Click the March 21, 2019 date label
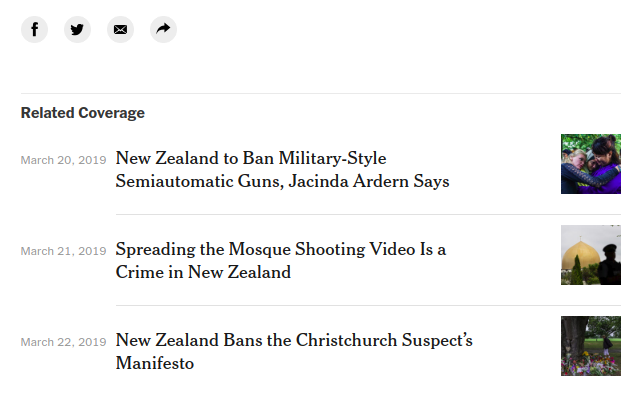The image size is (643, 406). [64, 251]
